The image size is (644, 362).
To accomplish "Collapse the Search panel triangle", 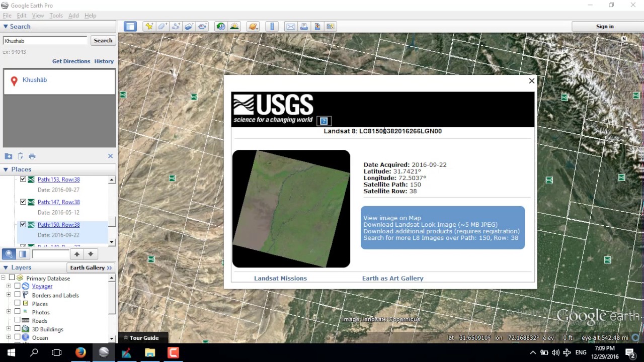I will pos(6,27).
